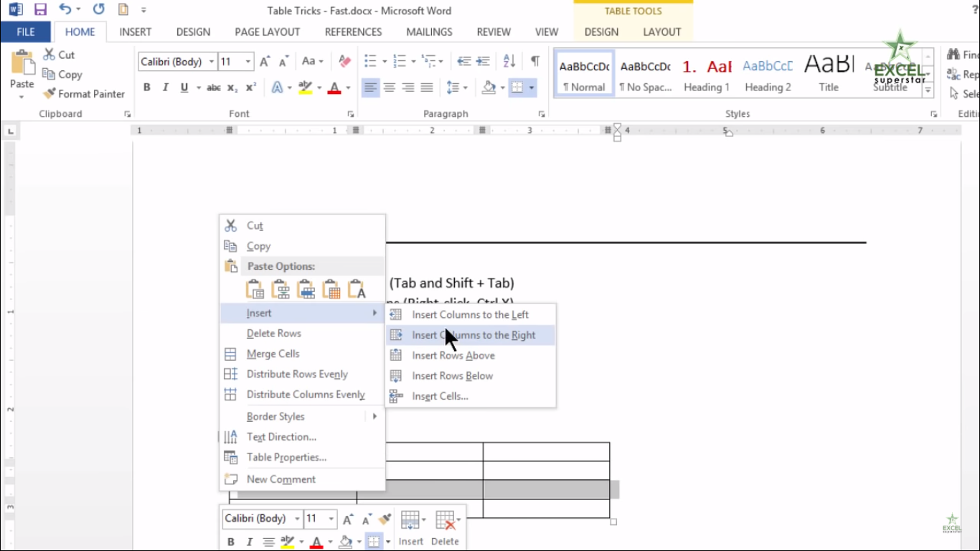Click the Grow Font icon in ribbon

point(265,62)
